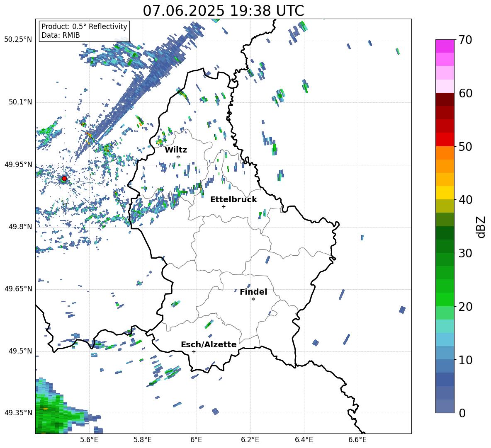Click the 49.35°N latitude label
This screenshot has width=491, height=448.
18,413
